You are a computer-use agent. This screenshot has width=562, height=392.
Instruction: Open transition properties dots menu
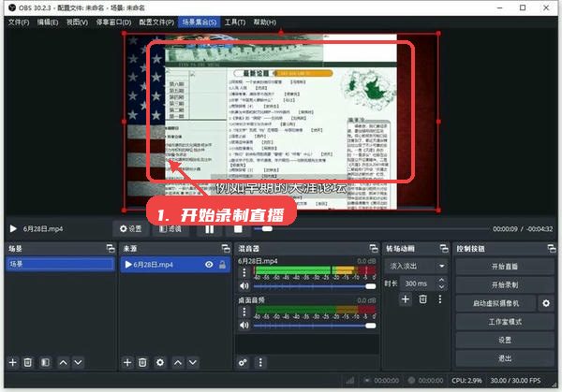coord(440,299)
